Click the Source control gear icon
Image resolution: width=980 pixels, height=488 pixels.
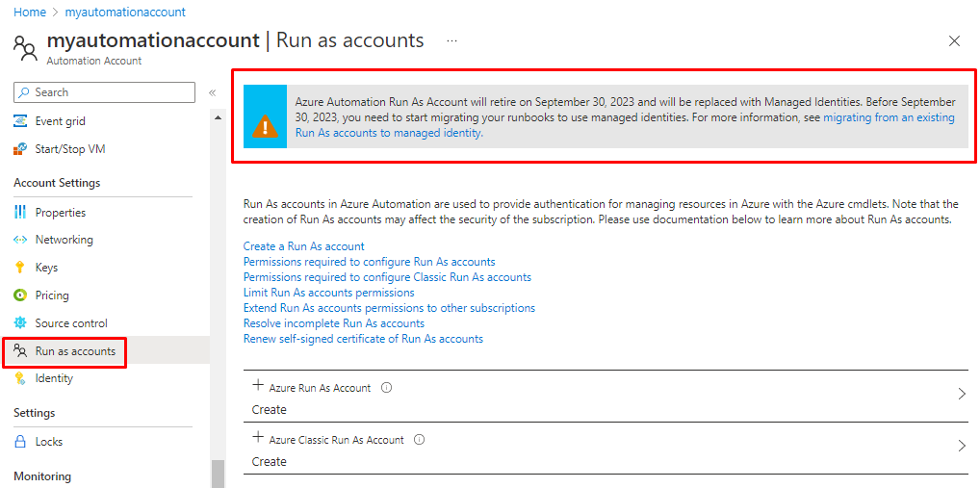[20, 323]
